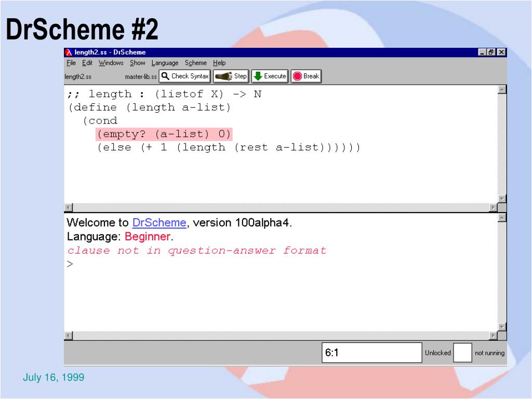Click interactions pane scroll left arrow
The height and width of the screenshot is (399, 532).
[x=68, y=336]
